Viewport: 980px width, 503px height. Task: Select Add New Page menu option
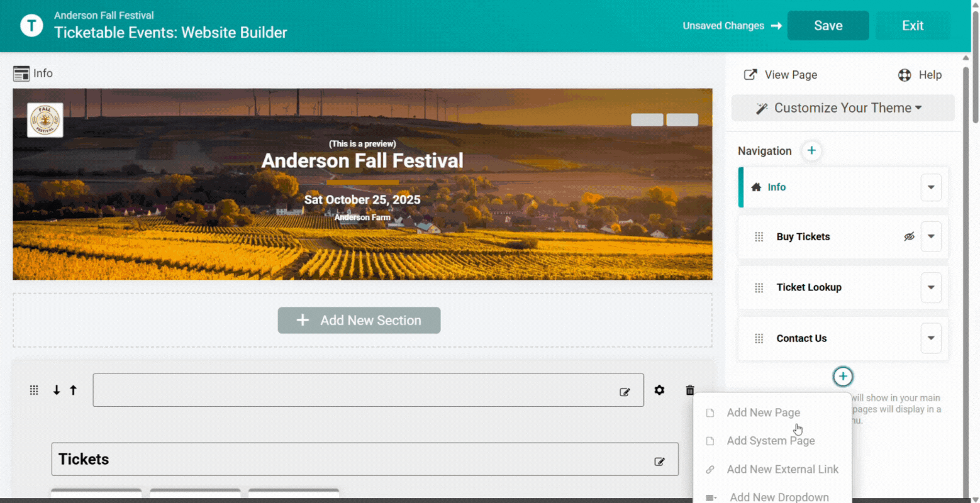tap(763, 412)
